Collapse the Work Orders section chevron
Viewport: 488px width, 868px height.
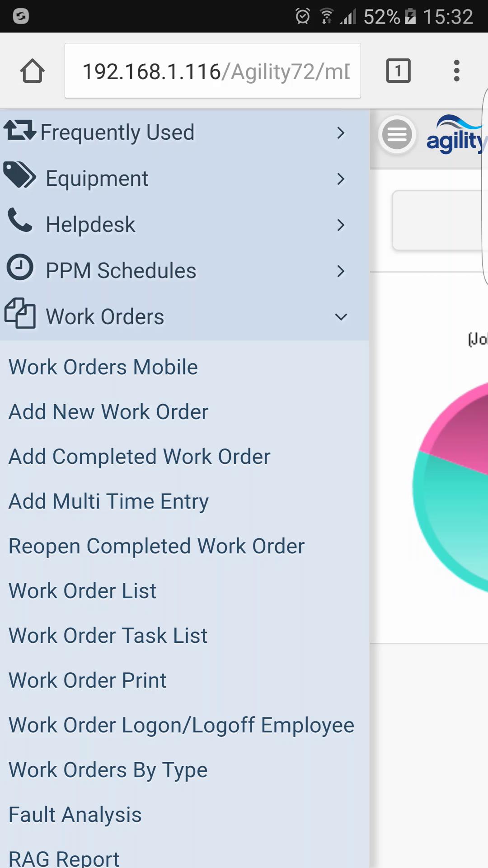[341, 317]
